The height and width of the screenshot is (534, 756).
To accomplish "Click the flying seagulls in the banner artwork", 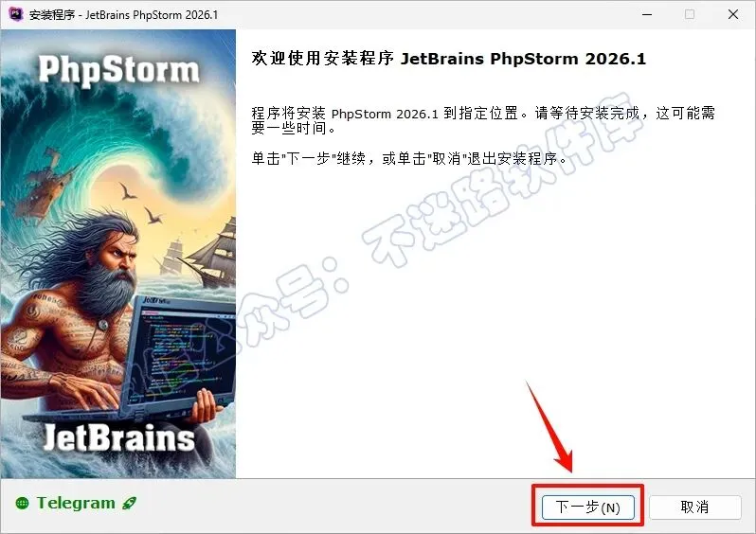I will [x=141, y=204].
